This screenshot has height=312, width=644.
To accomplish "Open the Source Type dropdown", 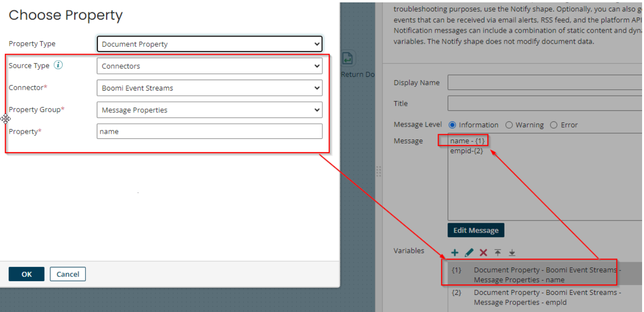I will point(209,66).
